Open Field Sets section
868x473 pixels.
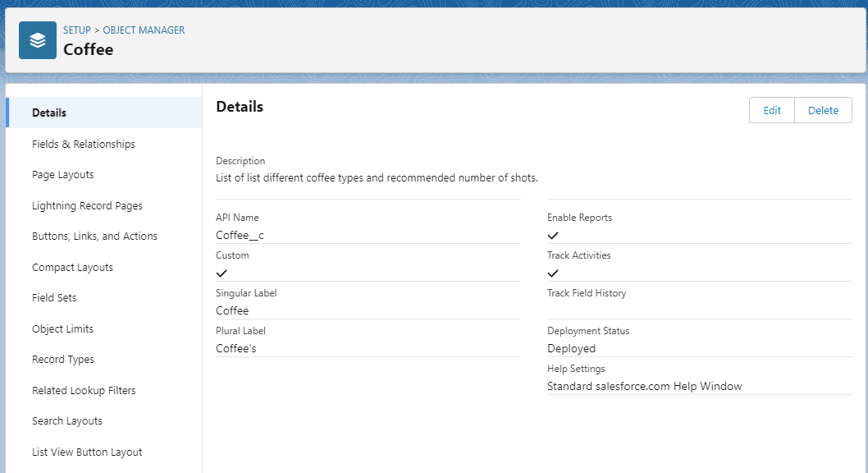[x=54, y=298]
